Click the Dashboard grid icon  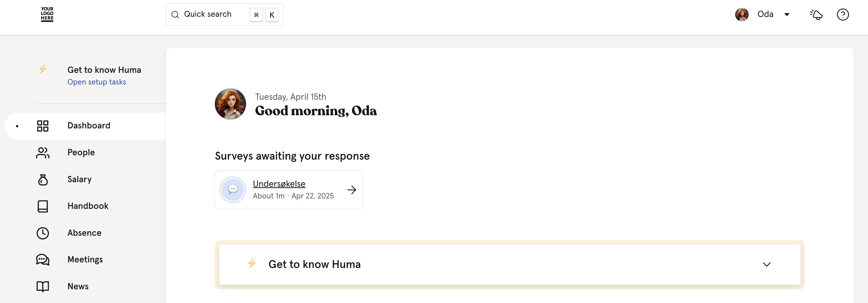click(43, 126)
